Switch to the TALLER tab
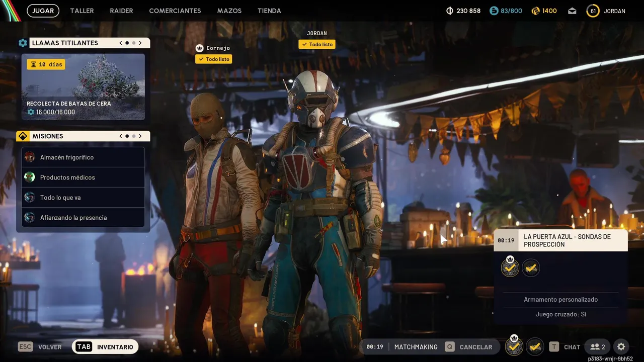The height and width of the screenshot is (362, 644). 82,11
